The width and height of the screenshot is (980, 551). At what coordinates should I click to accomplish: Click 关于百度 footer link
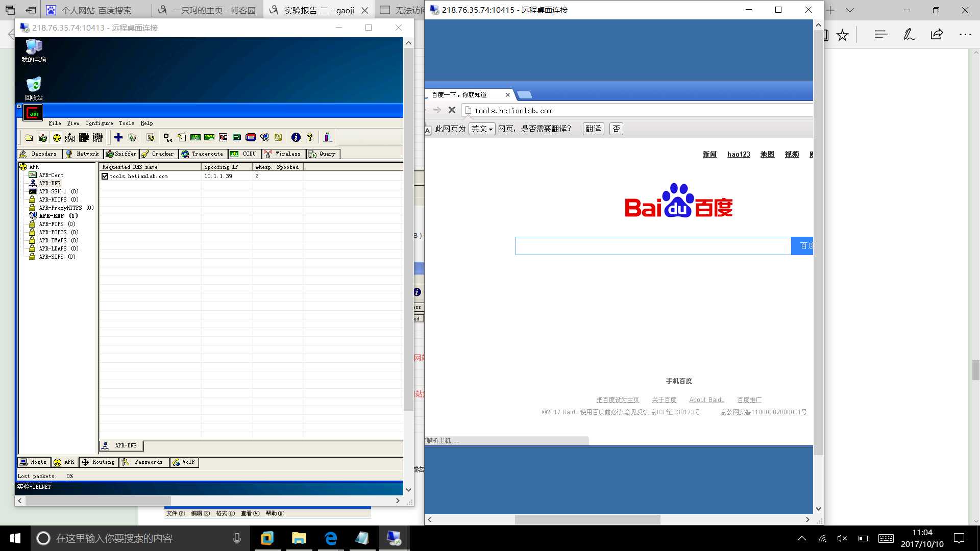click(664, 400)
